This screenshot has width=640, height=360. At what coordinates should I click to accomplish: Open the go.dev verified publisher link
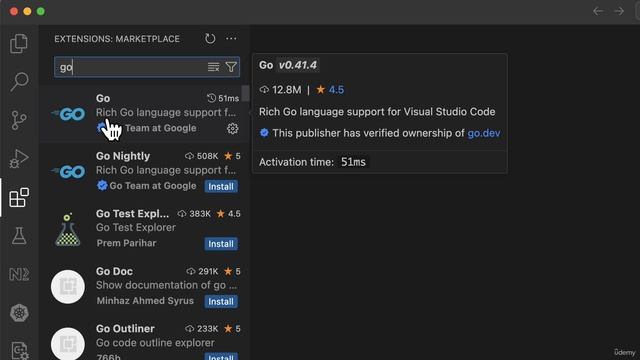[484, 133]
